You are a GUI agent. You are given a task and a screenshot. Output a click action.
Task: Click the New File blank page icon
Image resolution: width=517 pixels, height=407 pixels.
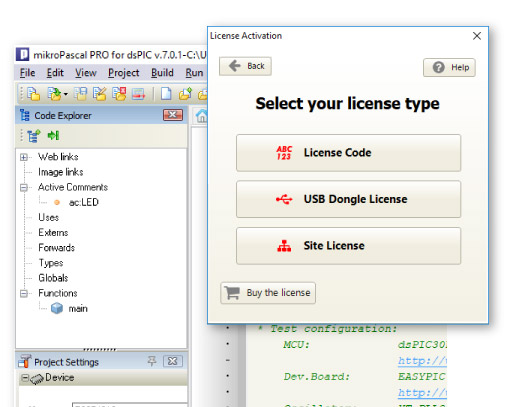tap(166, 94)
